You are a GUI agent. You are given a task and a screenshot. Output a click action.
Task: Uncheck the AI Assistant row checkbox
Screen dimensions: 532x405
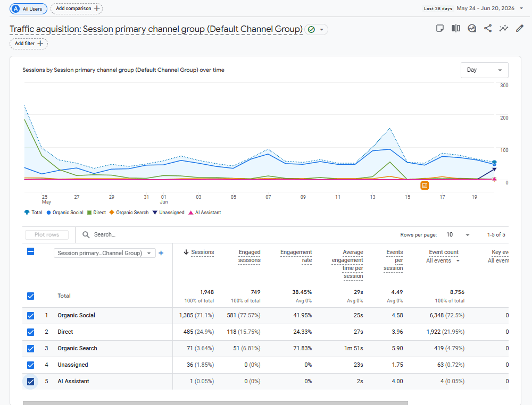[x=30, y=381]
